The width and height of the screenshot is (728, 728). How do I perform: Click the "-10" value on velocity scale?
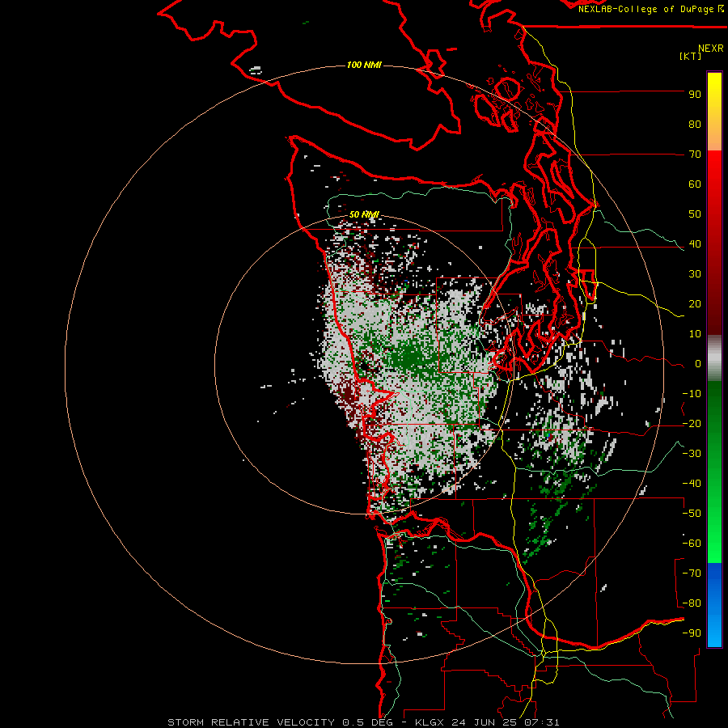click(x=692, y=394)
